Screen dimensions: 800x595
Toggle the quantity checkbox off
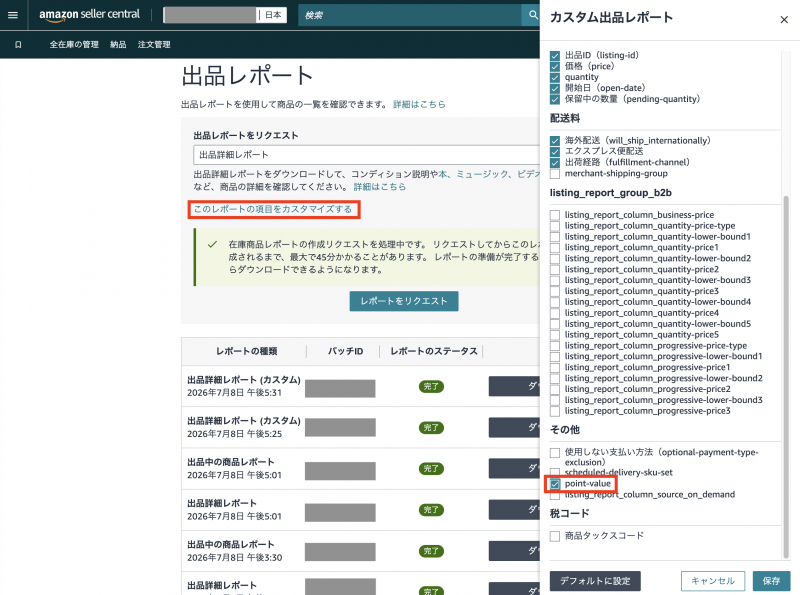coord(555,78)
